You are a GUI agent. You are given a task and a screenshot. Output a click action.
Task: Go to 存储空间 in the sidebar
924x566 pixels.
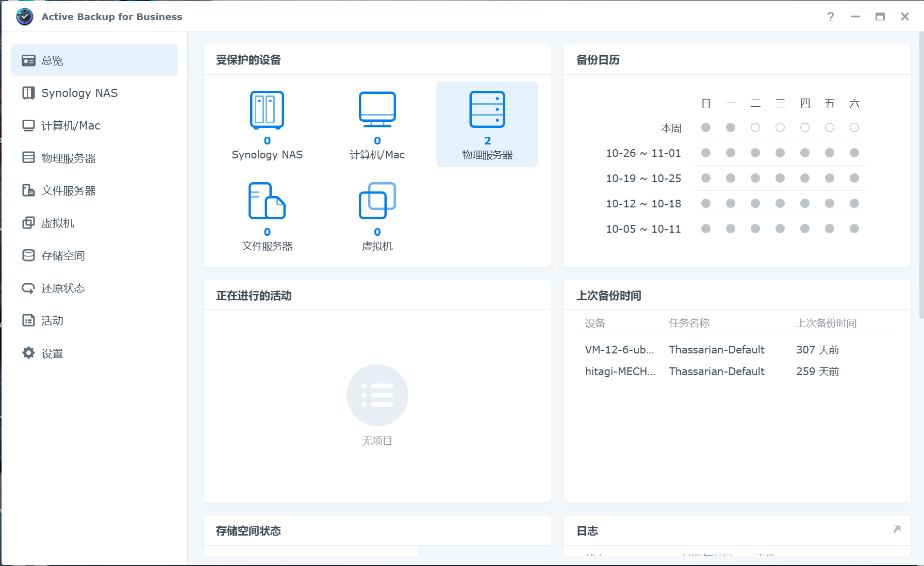point(63,255)
